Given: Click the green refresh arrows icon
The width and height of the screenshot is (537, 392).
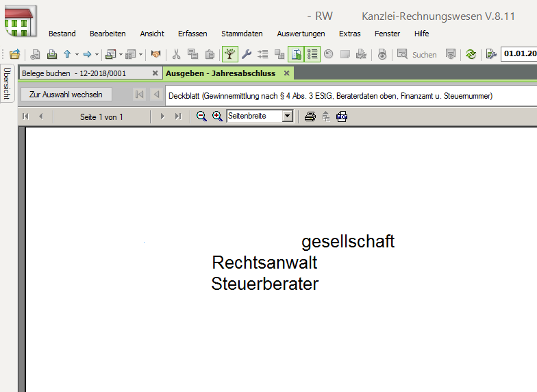Looking at the screenshot, I should point(471,54).
